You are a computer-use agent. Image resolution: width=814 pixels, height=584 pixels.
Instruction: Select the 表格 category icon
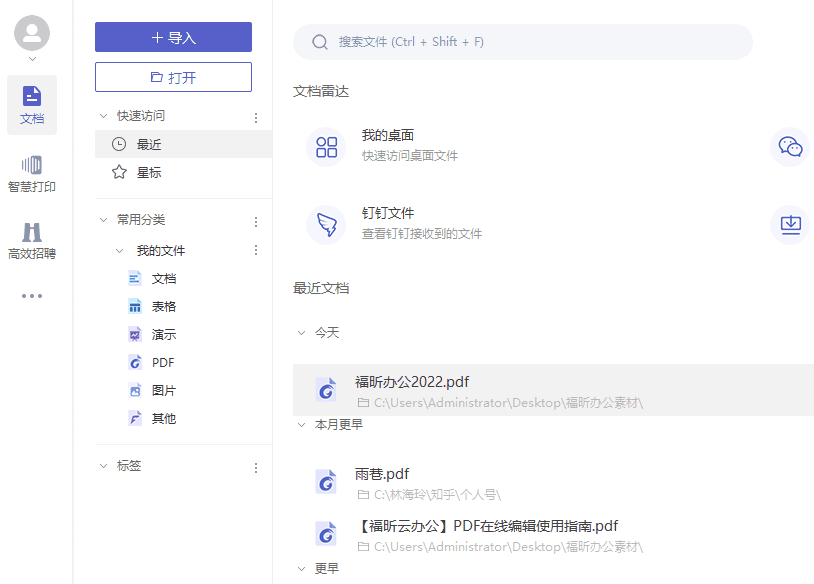[135, 306]
